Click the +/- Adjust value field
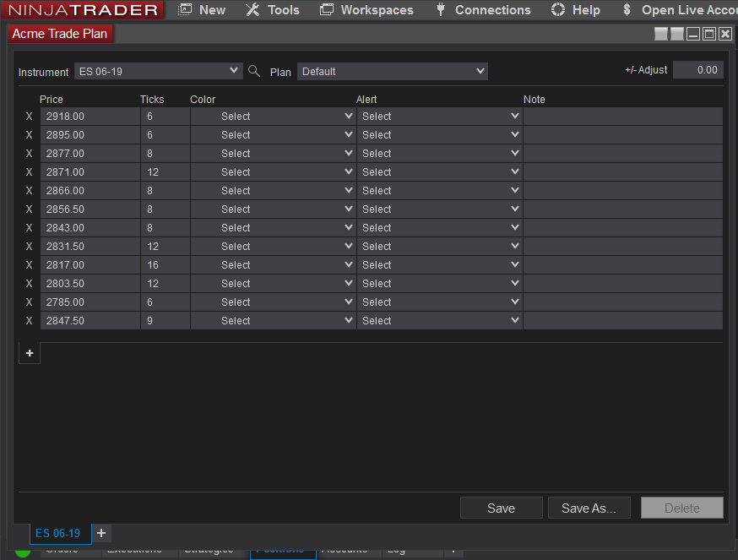The image size is (738, 560). tap(698, 70)
